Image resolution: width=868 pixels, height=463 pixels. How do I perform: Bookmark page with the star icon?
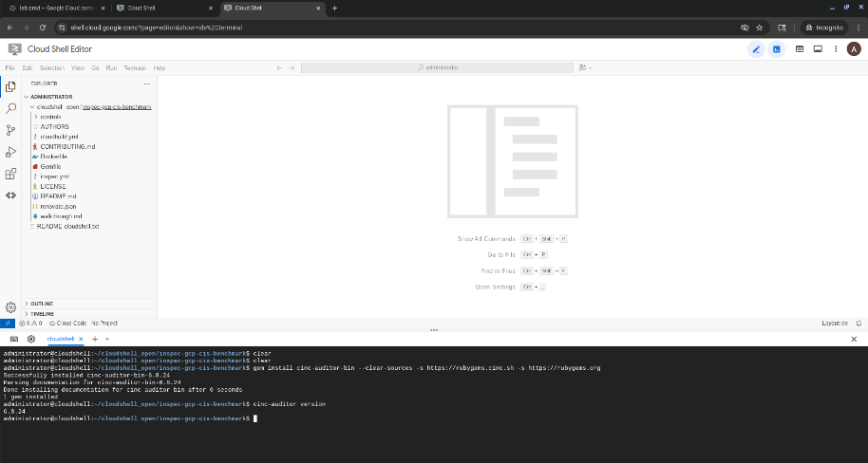coord(760,28)
